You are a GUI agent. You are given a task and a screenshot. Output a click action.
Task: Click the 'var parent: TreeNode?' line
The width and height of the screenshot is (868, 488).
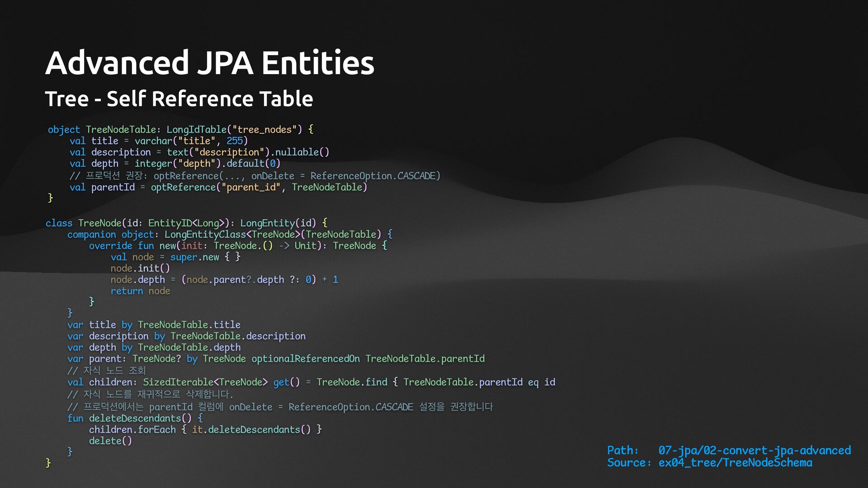276,359
